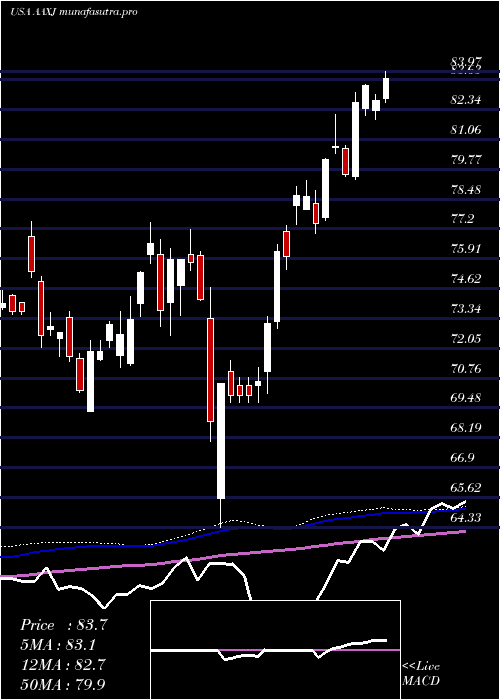Image resolution: width=500 pixels, height=700 pixels.
Task: Click the <<Live MACD label
Action: tap(421, 674)
